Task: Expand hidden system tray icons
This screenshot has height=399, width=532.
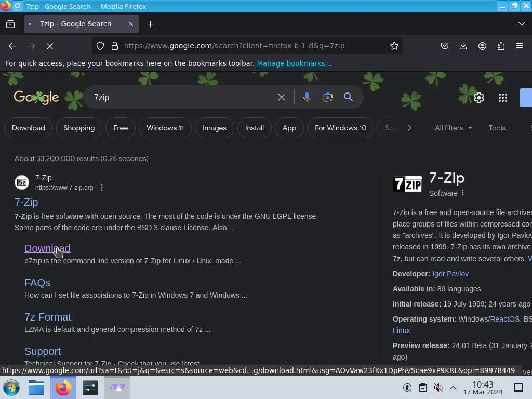Action: (453, 388)
